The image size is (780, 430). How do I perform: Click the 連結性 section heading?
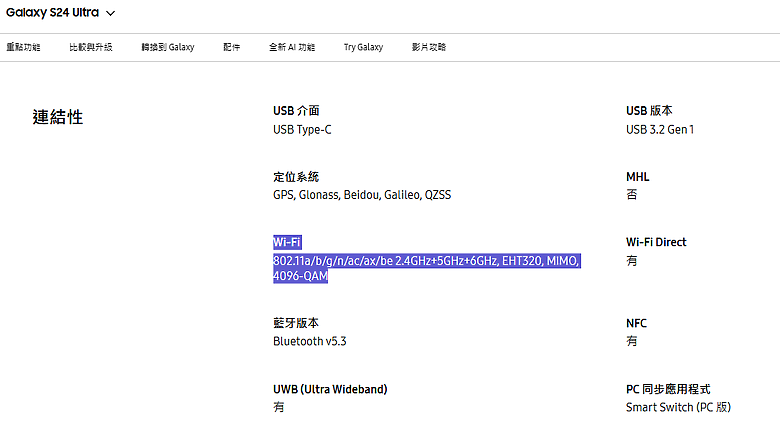58,117
